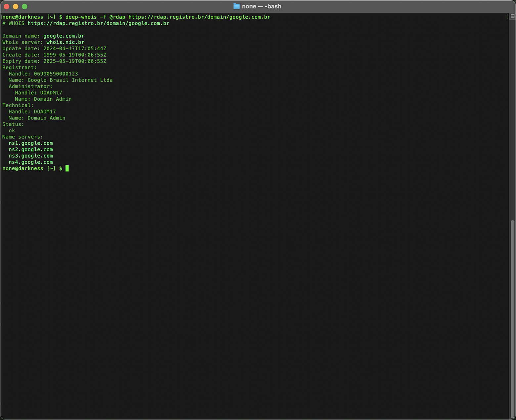This screenshot has width=516, height=420.
Task: Select nameserver ns1.google.com
Action: point(30,143)
